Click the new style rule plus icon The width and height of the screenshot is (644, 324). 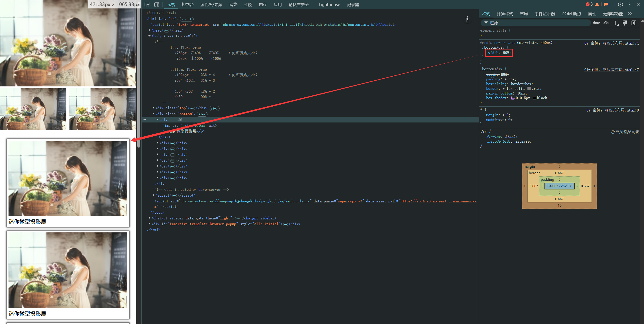(x=615, y=23)
